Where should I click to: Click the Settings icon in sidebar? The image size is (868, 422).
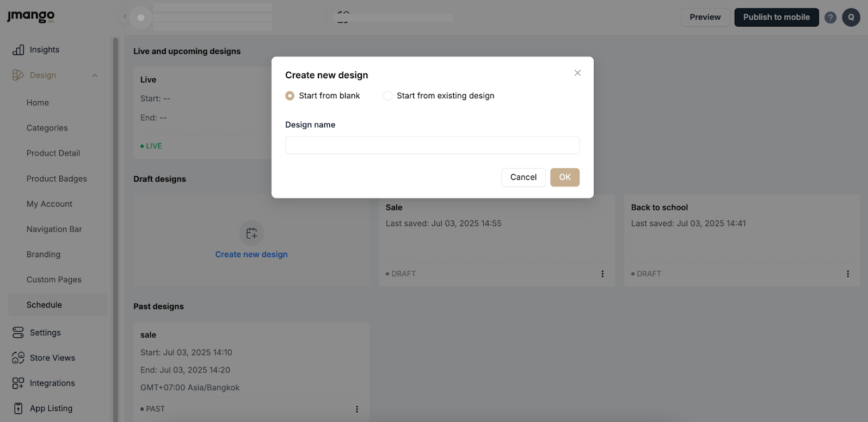coord(19,332)
